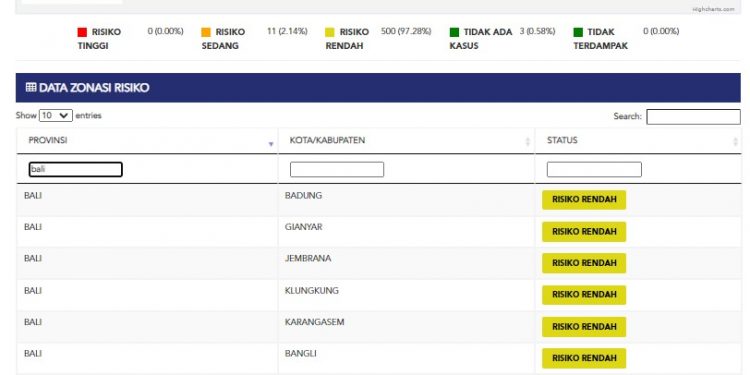
Task: Focus the global Search field
Action: [x=693, y=117]
